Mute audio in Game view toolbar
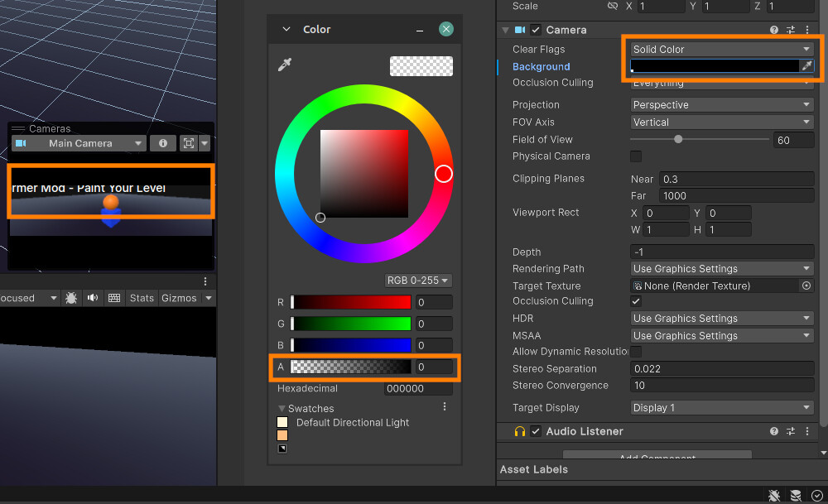The width and height of the screenshot is (828, 504). coord(93,298)
